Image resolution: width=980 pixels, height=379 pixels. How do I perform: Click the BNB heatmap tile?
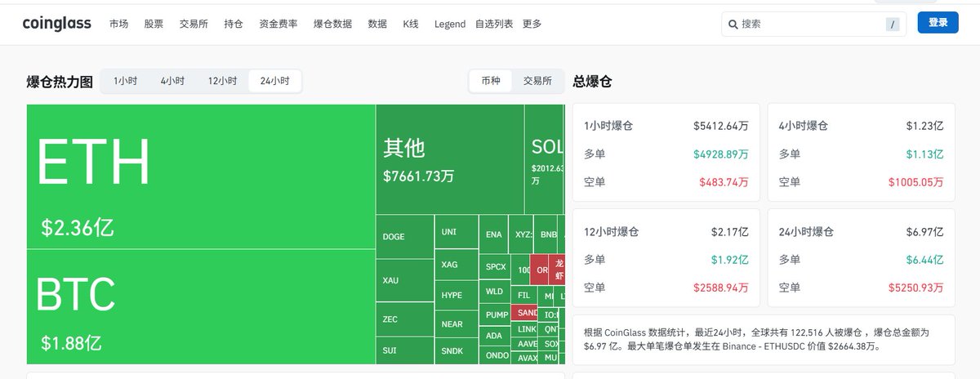(x=546, y=234)
